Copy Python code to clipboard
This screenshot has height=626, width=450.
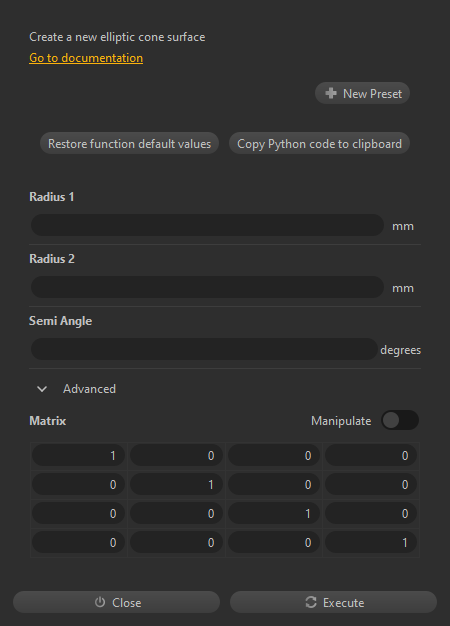pos(319,143)
